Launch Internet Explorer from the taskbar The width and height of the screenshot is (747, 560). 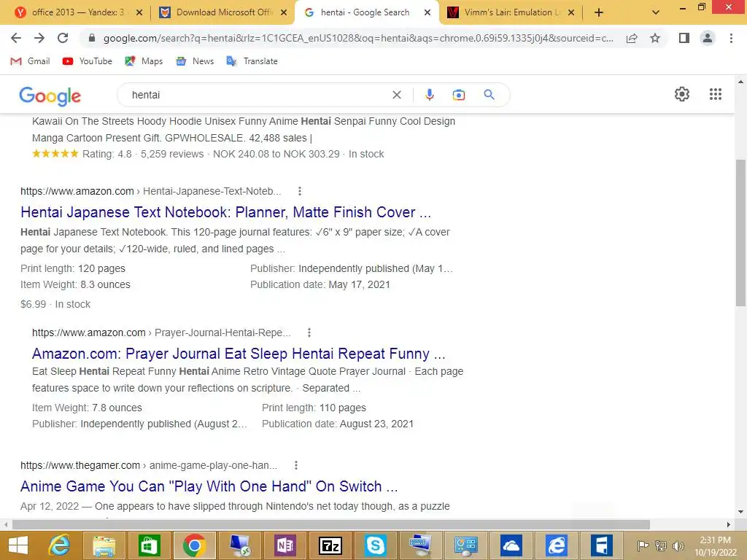pyautogui.click(x=60, y=545)
